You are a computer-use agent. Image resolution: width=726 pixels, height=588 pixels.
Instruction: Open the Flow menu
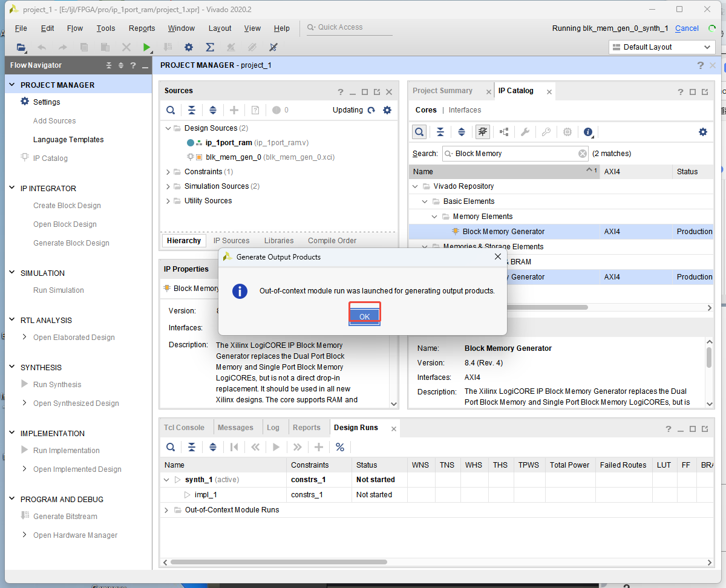click(x=75, y=28)
